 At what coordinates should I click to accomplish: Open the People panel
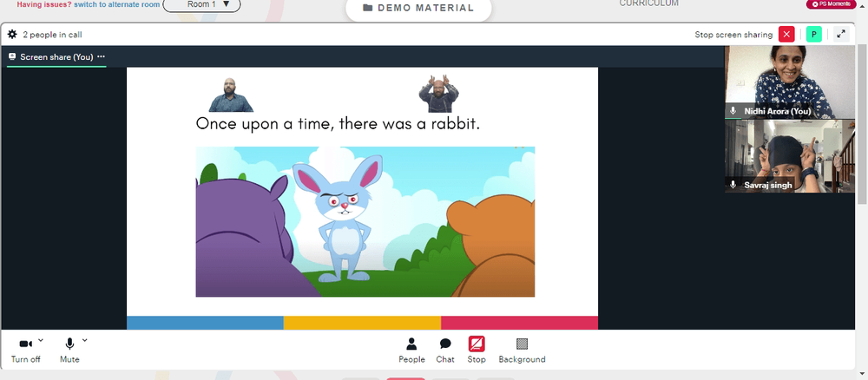pyautogui.click(x=411, y=351)
